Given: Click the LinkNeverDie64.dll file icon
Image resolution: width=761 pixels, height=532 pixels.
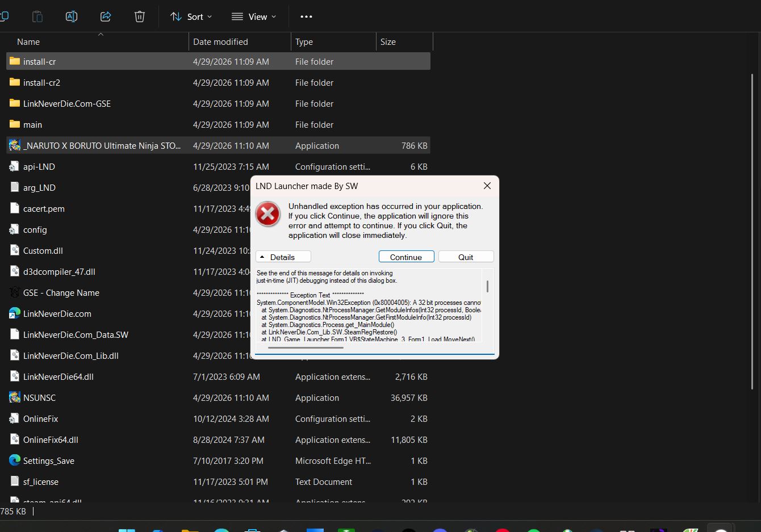Looking at the screenshot, I should tap(15, 376).
